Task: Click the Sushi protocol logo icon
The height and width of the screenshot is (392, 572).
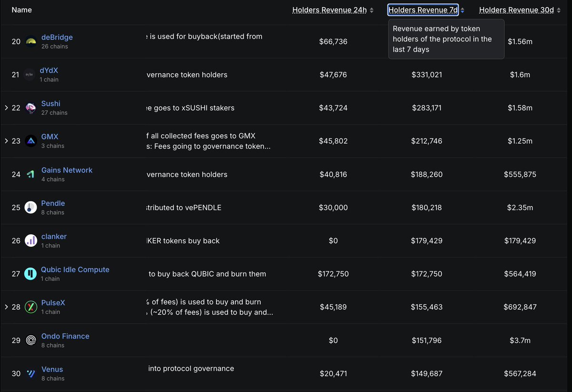Action: click(x=31, y=108)
